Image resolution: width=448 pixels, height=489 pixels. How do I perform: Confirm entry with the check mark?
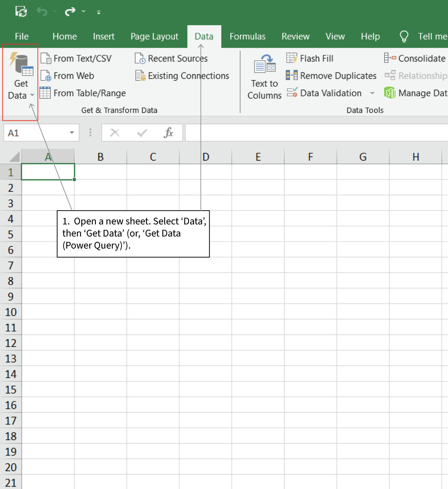(142, 133)
